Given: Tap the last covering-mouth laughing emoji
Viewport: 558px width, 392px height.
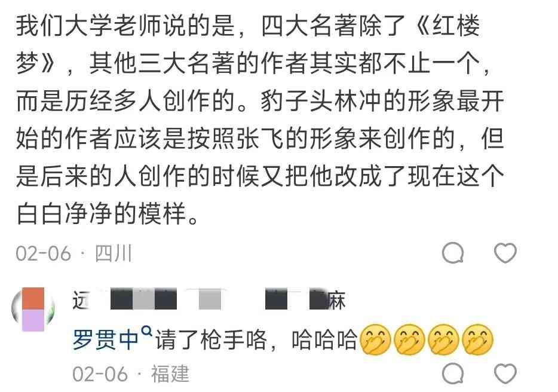Looking at the screenshot, I should coord(477,339).
